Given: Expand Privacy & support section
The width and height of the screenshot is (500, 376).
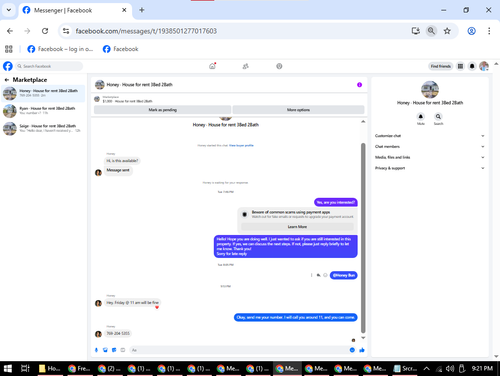Looking at the screenshot, I should coord(429,168).
